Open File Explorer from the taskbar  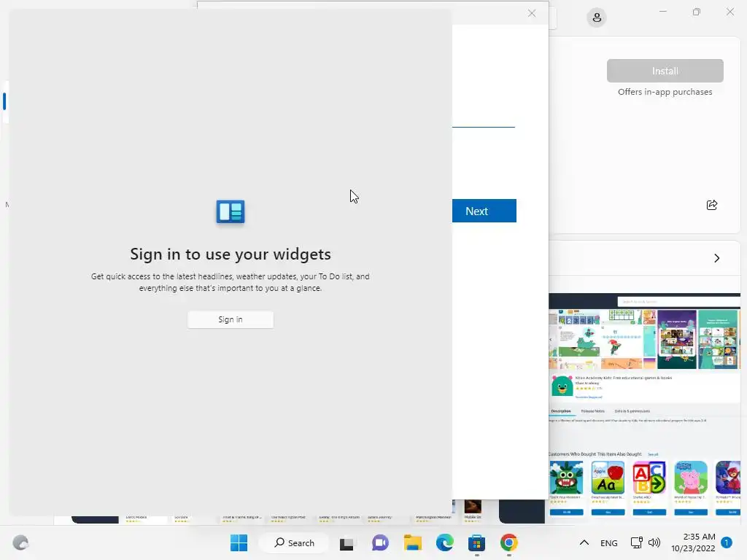point(413,542)
